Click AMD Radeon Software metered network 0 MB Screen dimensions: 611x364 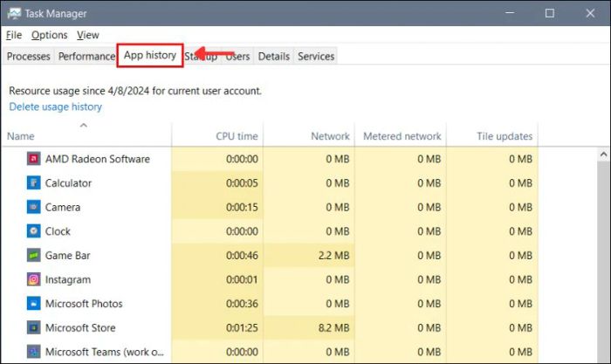[429, 159]
